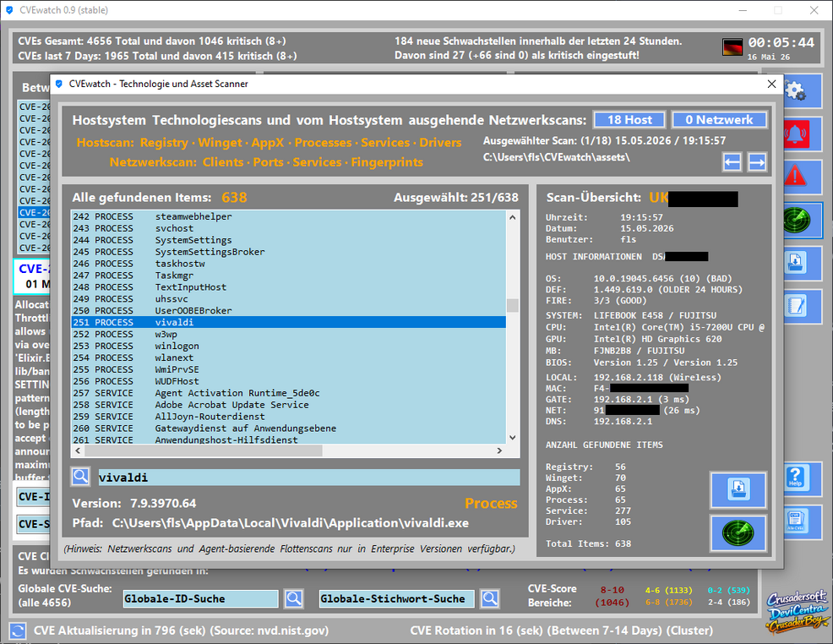The height and width of the screenshot is (644, 833).
Task: Click the vertical scrollbar thumb of item list
Action: (x=513, y=306)
